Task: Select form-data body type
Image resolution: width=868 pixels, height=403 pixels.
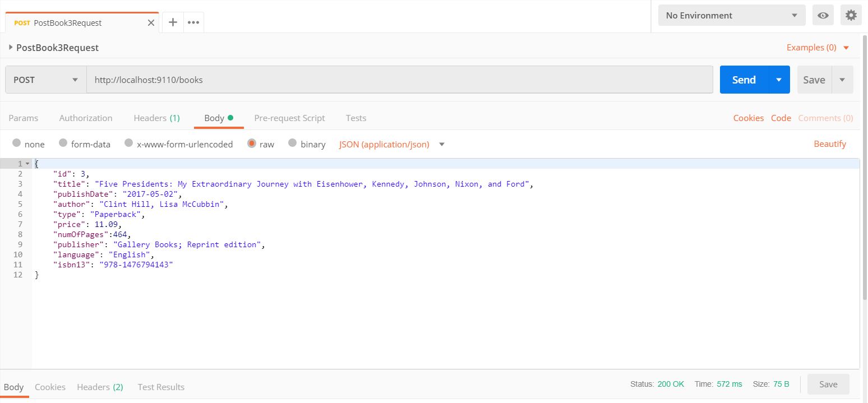Action: (x=63, y=143)
